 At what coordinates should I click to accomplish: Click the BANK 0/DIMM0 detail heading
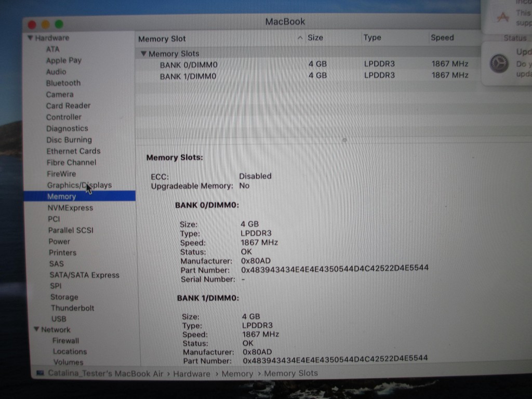pos(207,205)
